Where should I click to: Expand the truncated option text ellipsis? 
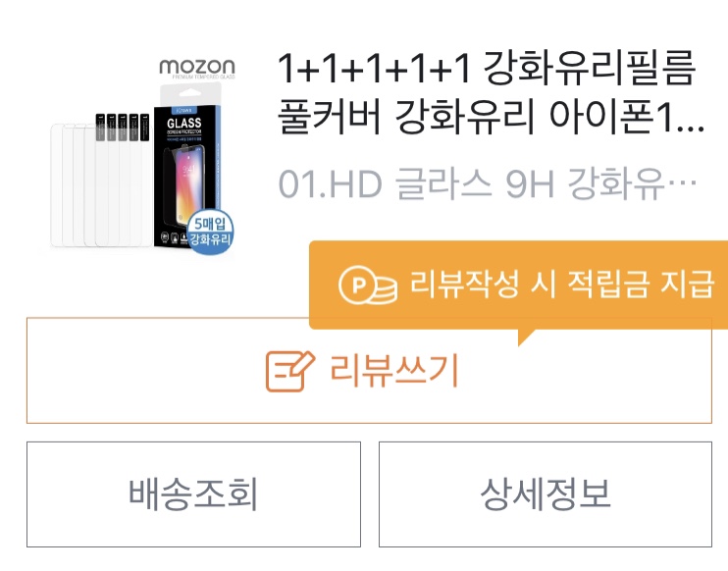682,183
